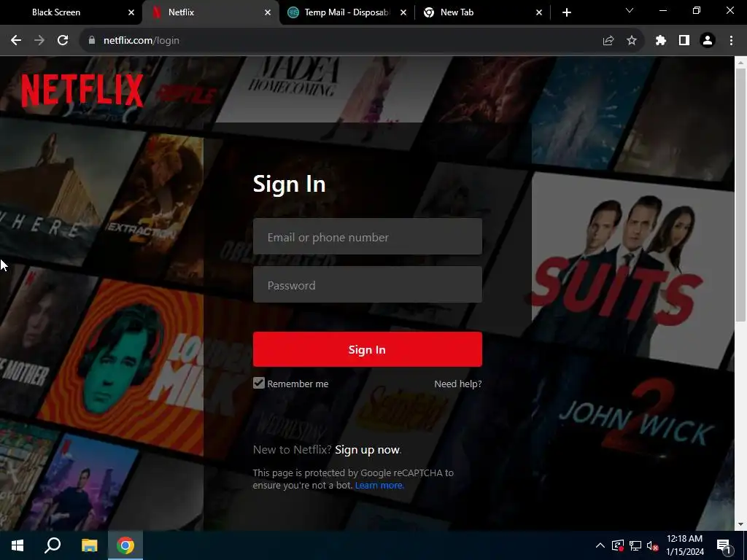Screen dimensions: 747x560
Task: Click the browser forward arrow
Action: [x=39, y=41]
